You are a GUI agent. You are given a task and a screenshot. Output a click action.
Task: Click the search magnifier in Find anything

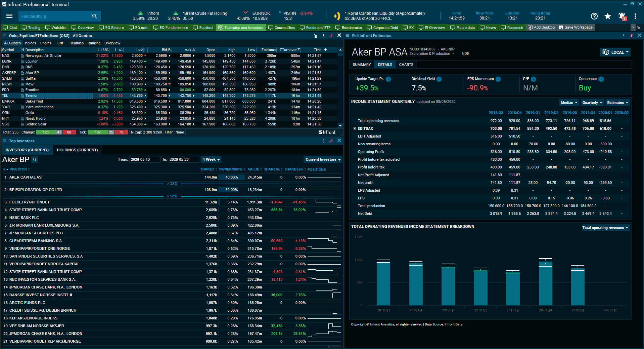click(x=95, y=16)
